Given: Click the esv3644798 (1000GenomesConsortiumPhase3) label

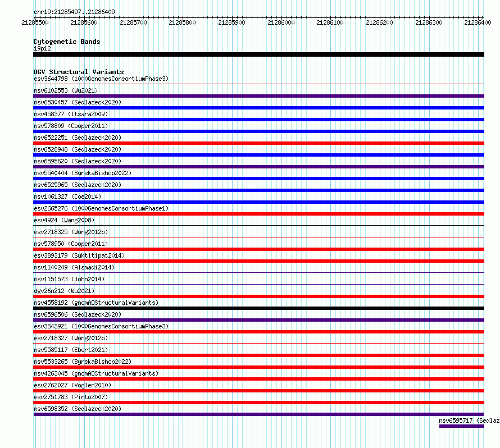Looking at the screenshot, I should pyautogui.click(x=101, y=79).
